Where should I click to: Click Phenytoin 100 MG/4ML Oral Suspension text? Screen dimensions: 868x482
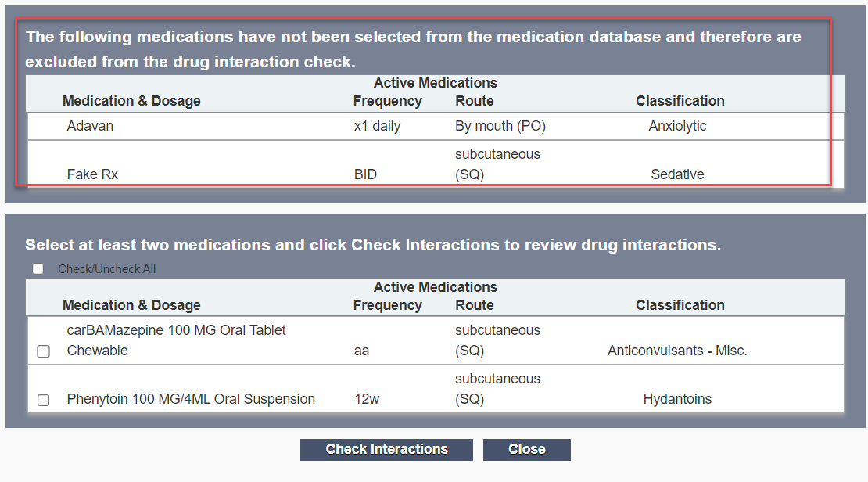191,399
